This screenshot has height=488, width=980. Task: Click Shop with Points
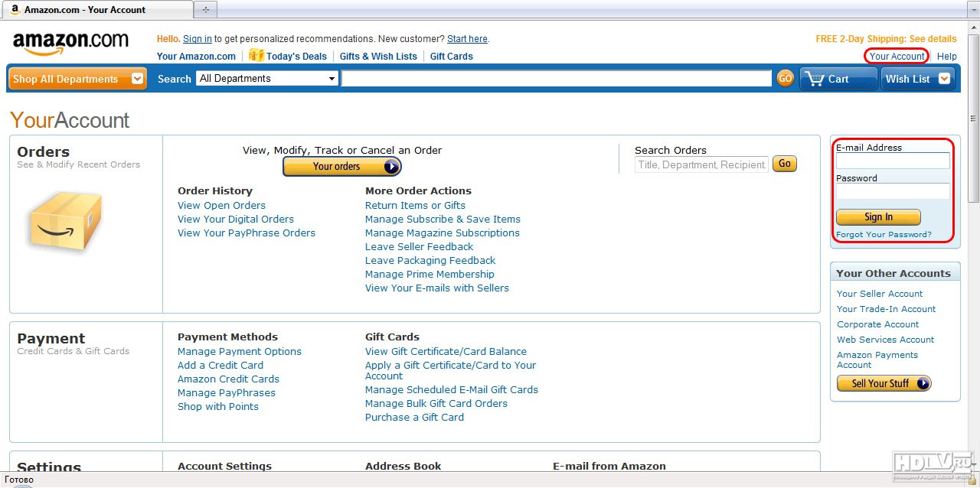218,407
